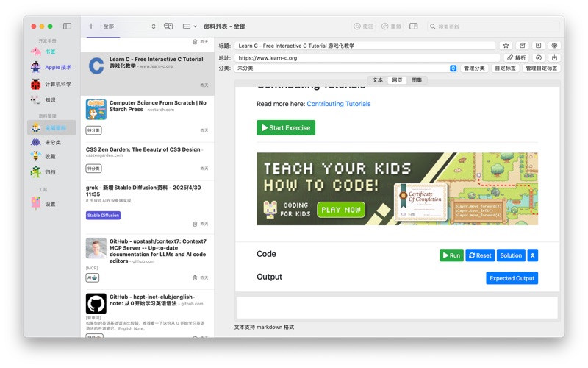Collapse code panel with double-chevron button
Viewport: 588px width, 368px height.
coord(532,255)
